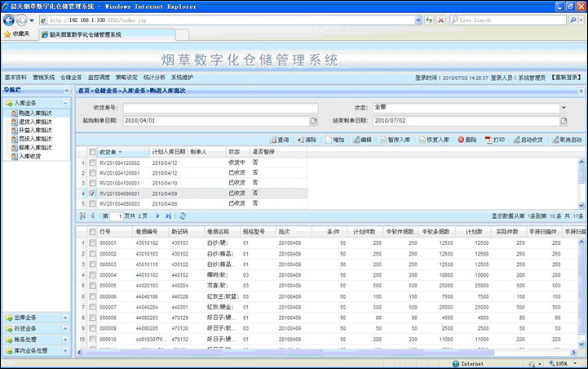Tick the checkbox for line 000005

(x=92, y=286)
